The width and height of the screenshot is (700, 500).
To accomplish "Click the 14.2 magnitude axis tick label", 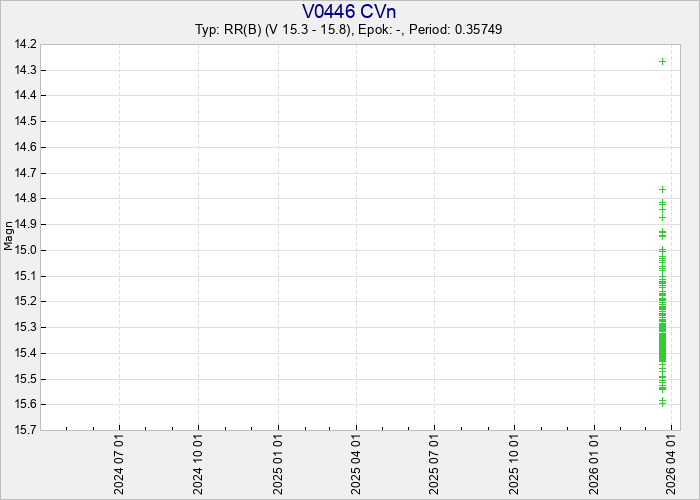I will (26, 44).
